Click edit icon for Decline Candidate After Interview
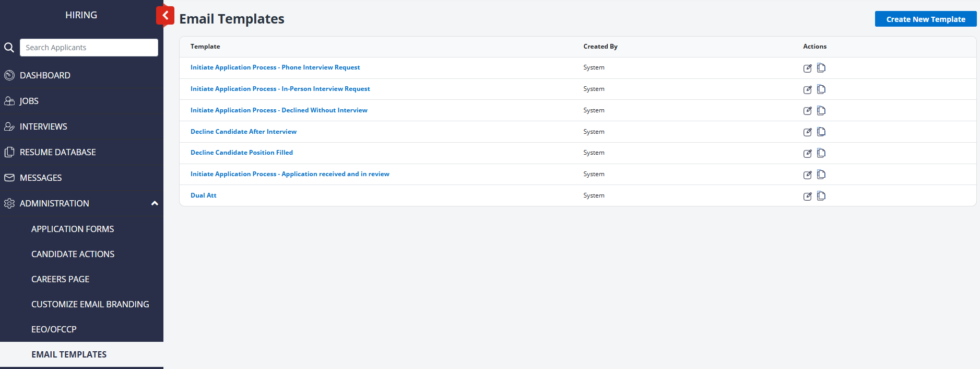980x369 pixels. pos(807,132)
